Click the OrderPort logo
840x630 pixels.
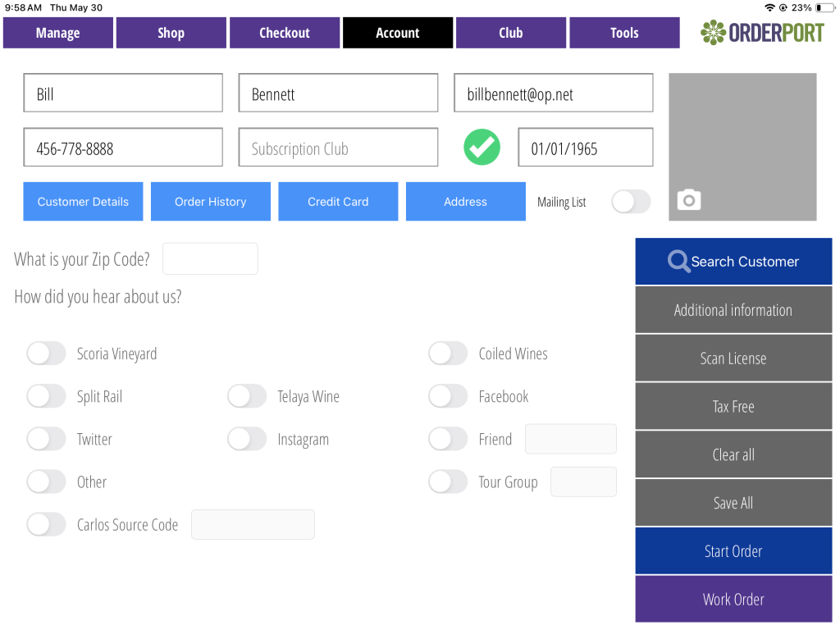(x=762, y=33)
